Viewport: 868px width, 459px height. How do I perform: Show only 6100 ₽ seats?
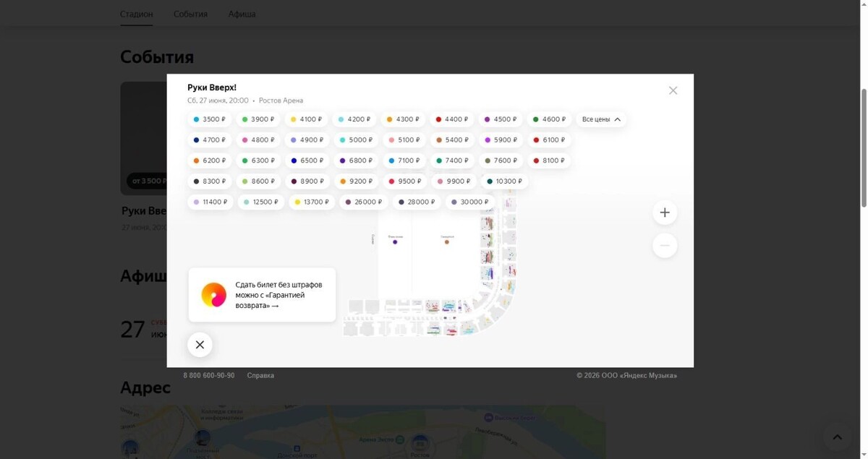(x=549, y=140)
